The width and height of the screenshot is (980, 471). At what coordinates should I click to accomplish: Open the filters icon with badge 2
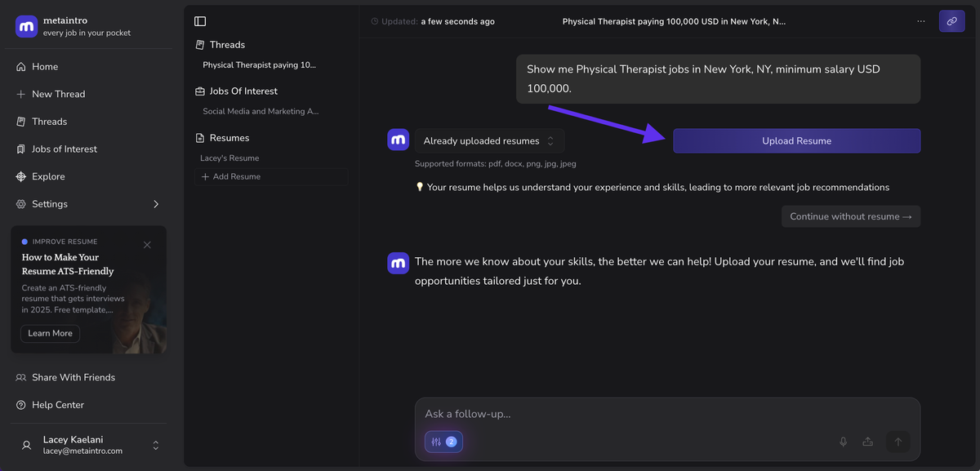[443, 442]
